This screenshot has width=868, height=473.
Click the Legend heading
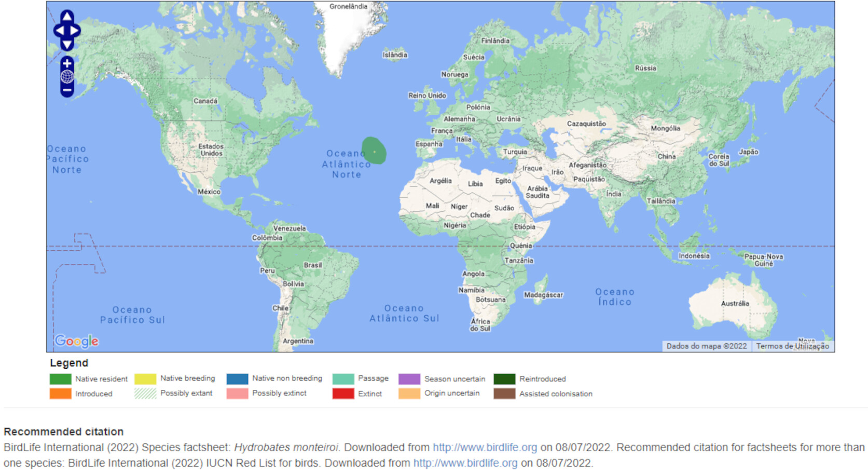coord(69,363)
